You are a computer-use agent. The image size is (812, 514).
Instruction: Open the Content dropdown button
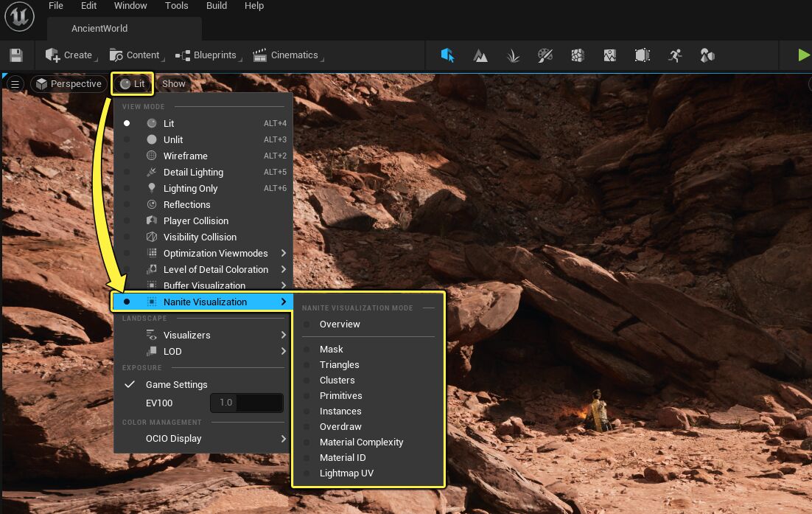coord(137,55)
